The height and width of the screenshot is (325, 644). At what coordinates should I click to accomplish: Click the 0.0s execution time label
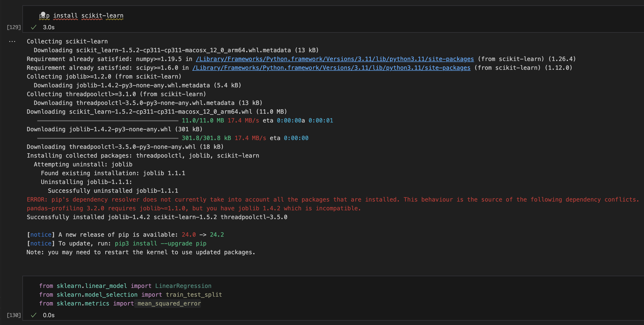(49, 315)
